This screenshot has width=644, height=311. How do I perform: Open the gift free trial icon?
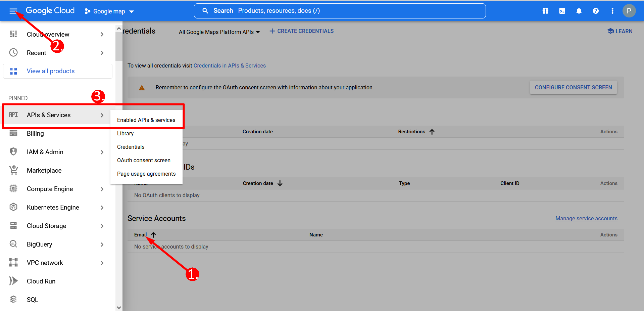coord(545,11)
